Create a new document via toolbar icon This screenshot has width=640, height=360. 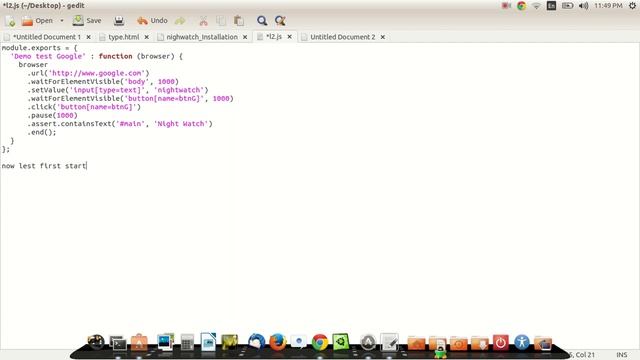point(10,21)
